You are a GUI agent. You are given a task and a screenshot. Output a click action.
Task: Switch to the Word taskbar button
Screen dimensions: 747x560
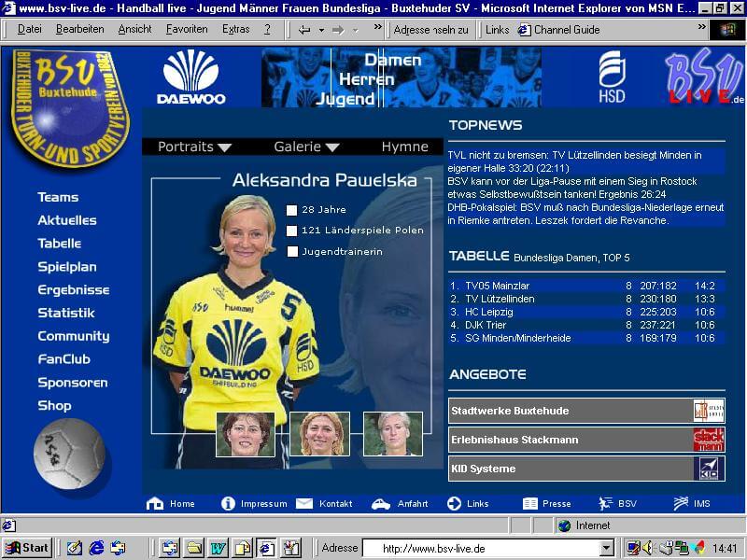[x=218, y=548]
